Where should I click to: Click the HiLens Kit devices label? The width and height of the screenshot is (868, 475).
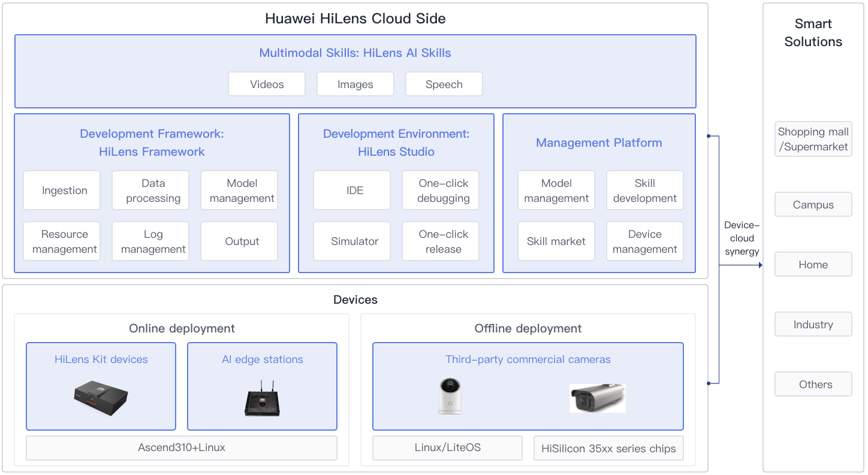[x=101, y=359]
